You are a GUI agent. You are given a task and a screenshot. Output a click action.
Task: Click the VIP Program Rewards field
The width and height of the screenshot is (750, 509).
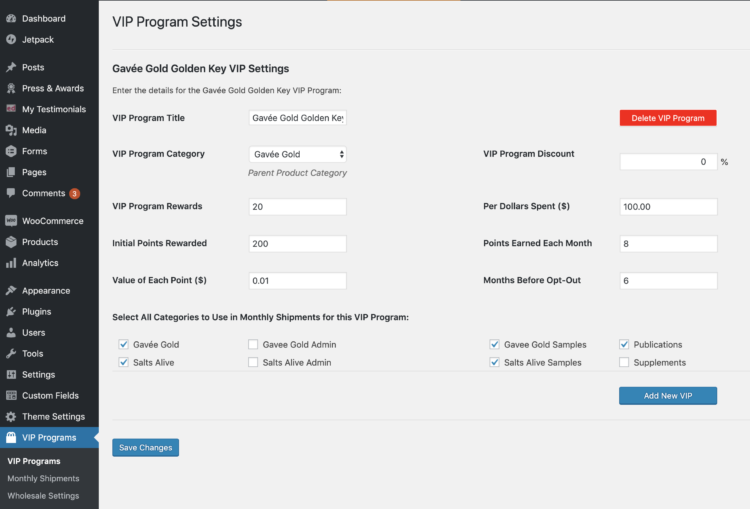[x=298, y=207]
